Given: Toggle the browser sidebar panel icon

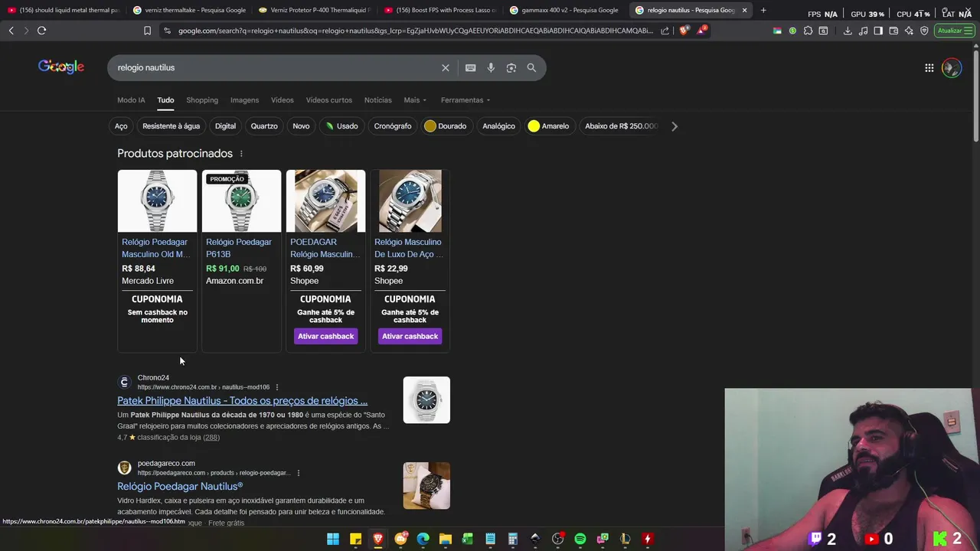Looking at the screenshot, I should [x=878, y=31].
